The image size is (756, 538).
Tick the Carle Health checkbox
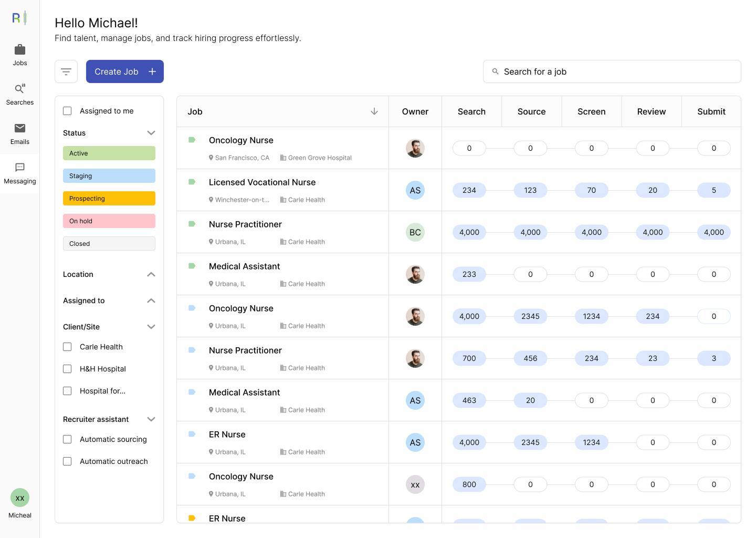67,347
